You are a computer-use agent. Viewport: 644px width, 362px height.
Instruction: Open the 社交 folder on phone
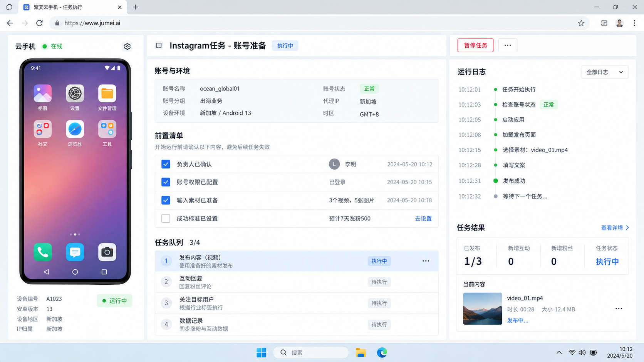click(43, 129)
